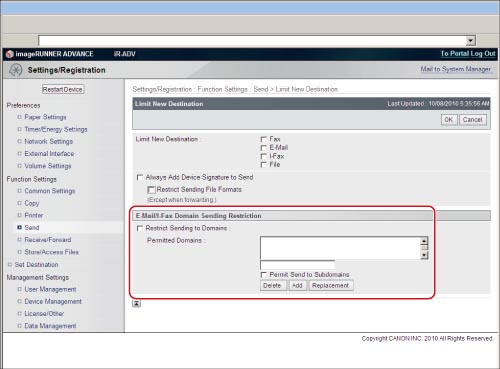Screen dimensions: 500x369
Task: Click the Settings/Registration gear icon
Action: (x=15, y=70)
